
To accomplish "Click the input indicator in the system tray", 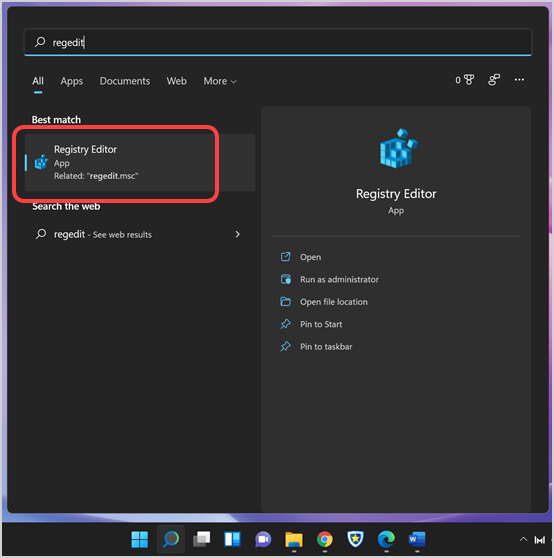I will pos(540,540).
